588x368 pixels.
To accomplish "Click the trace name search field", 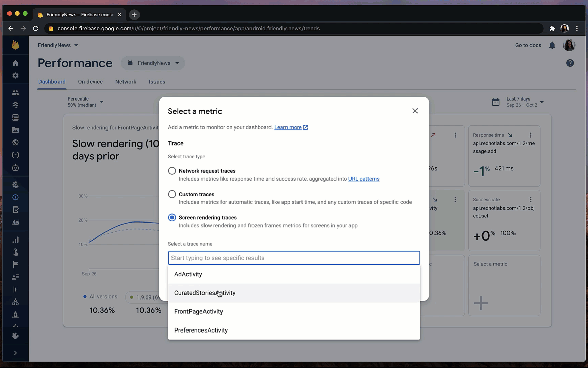I will point(294,258).
